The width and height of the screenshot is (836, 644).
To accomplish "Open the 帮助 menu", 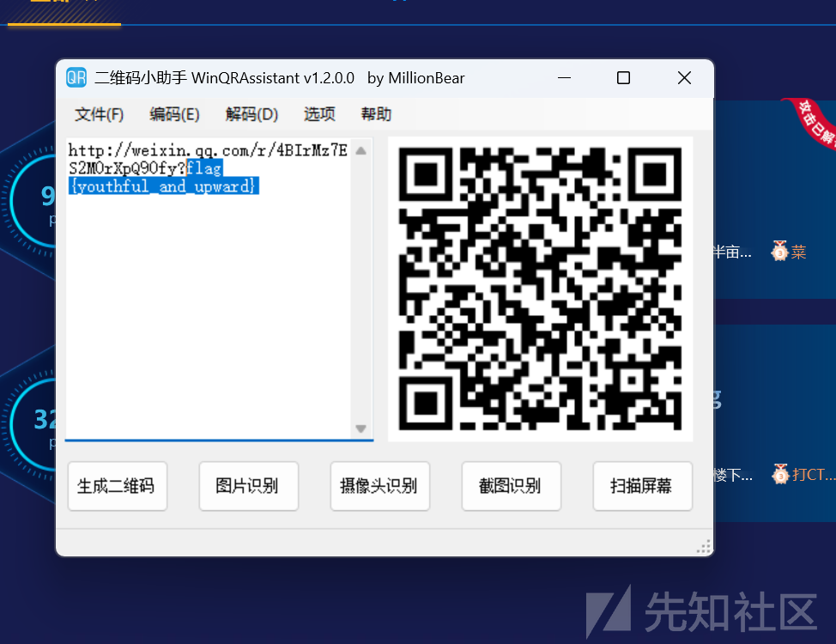I will coord(376,114).
